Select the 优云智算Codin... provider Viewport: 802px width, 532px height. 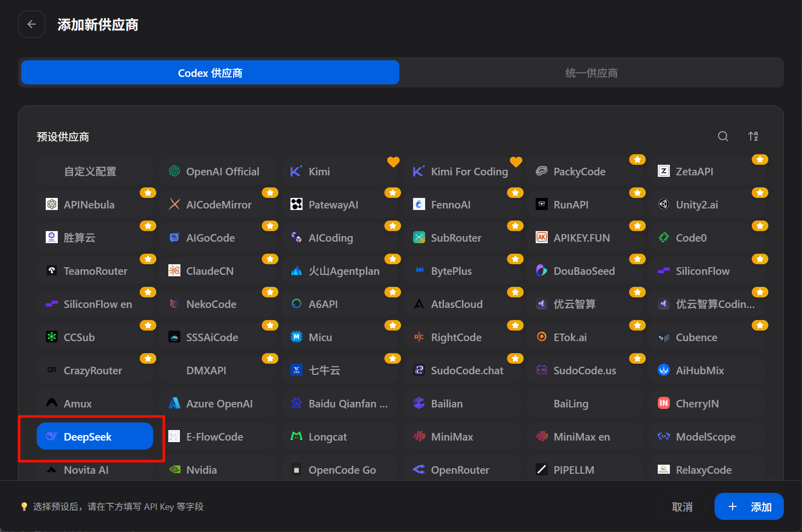(x=707, y=304)
